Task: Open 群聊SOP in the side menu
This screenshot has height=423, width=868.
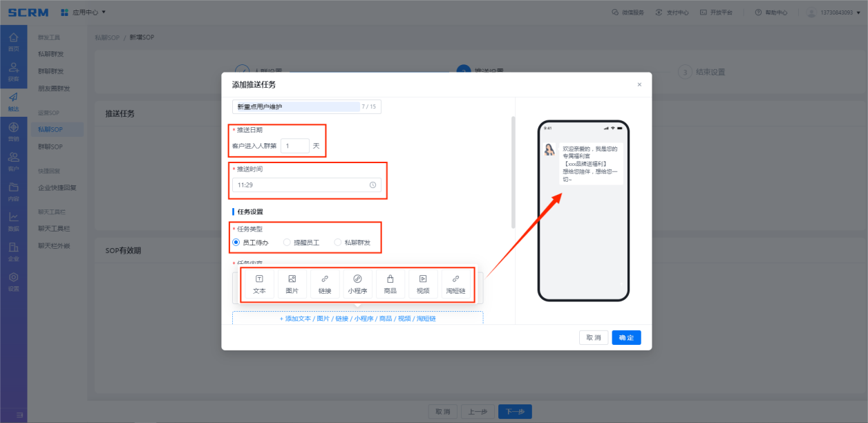Action: 50,147
